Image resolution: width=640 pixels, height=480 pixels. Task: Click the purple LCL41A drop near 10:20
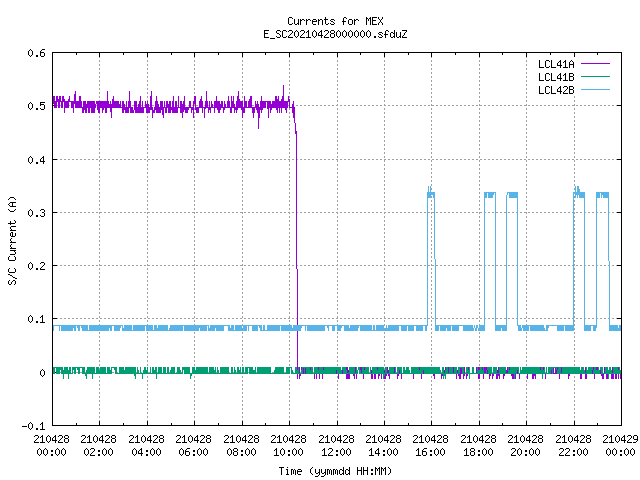click(296, 241)
